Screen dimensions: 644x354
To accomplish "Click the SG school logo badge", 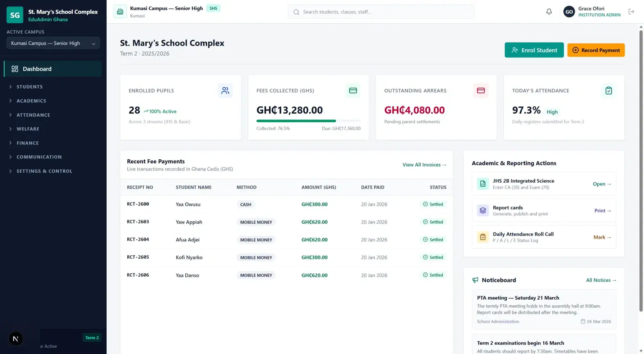I will click(15, 15).
